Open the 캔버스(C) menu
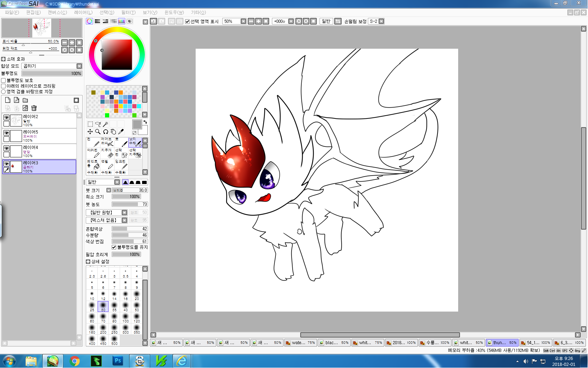The image size is (588, 368). click(x=57, y=12)
